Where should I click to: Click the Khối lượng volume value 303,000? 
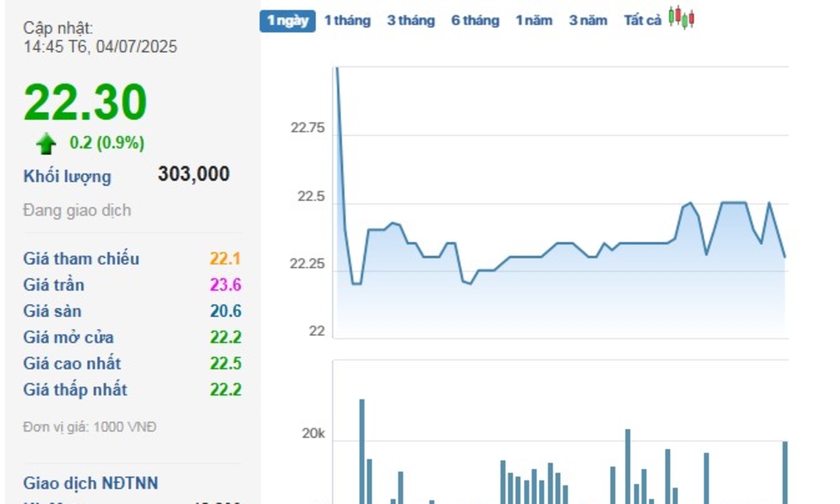[194, 174]
